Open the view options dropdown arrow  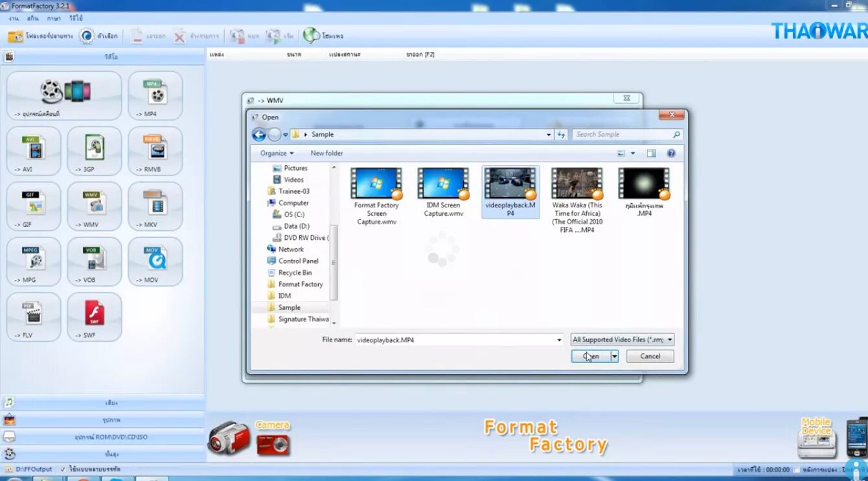pos(633,153)
